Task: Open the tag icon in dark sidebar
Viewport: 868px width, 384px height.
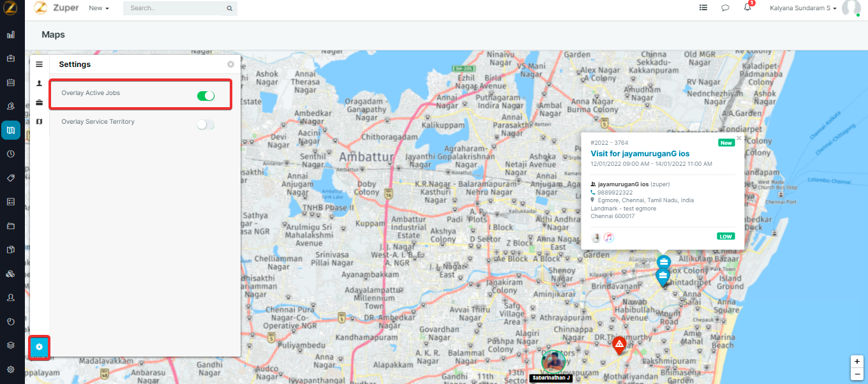Action: pos(11,178)
